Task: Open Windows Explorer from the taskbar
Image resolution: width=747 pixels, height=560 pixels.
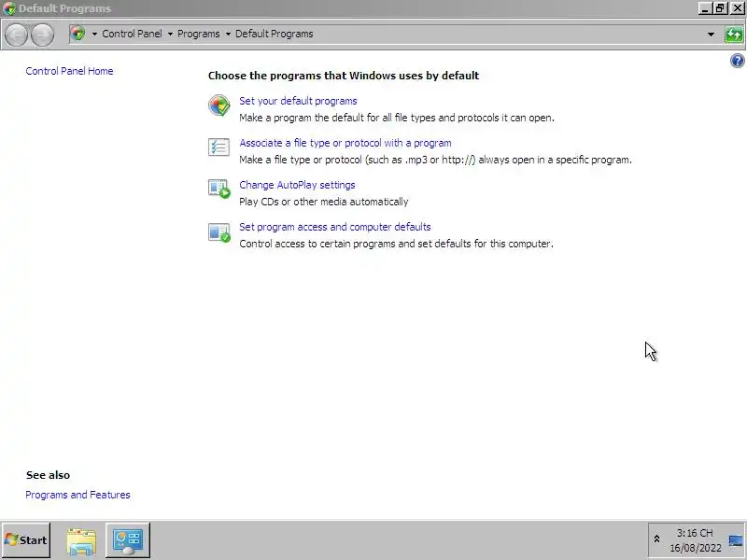Action: [x=81, y=540]
